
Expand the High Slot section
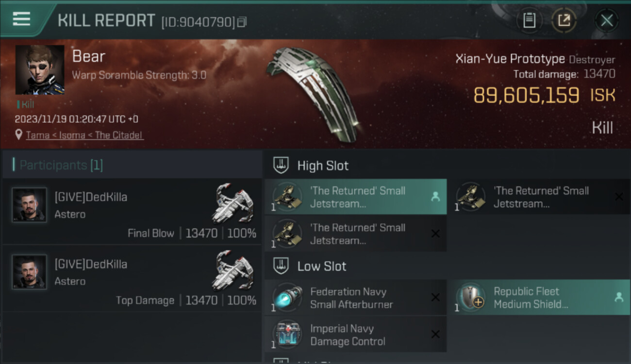coord(323,165)
